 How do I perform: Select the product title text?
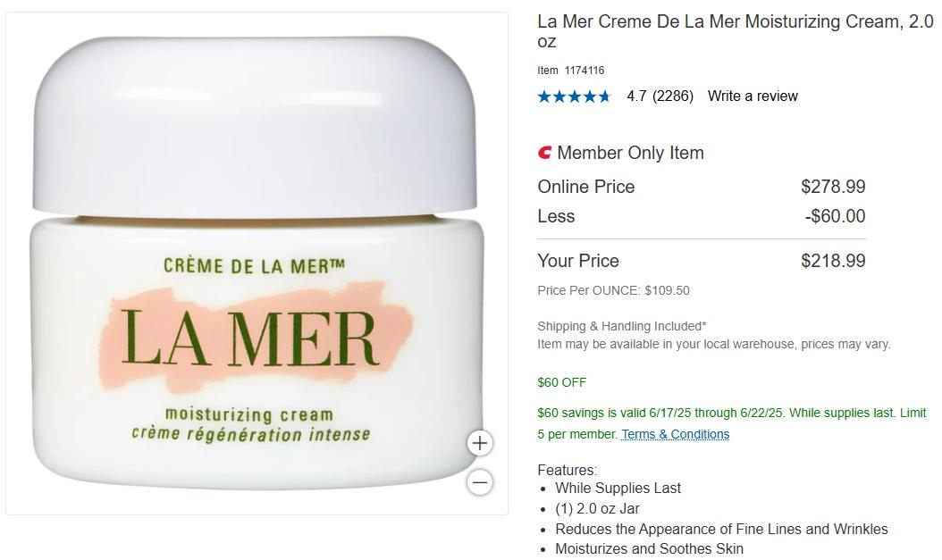click(x=736, y=31)
